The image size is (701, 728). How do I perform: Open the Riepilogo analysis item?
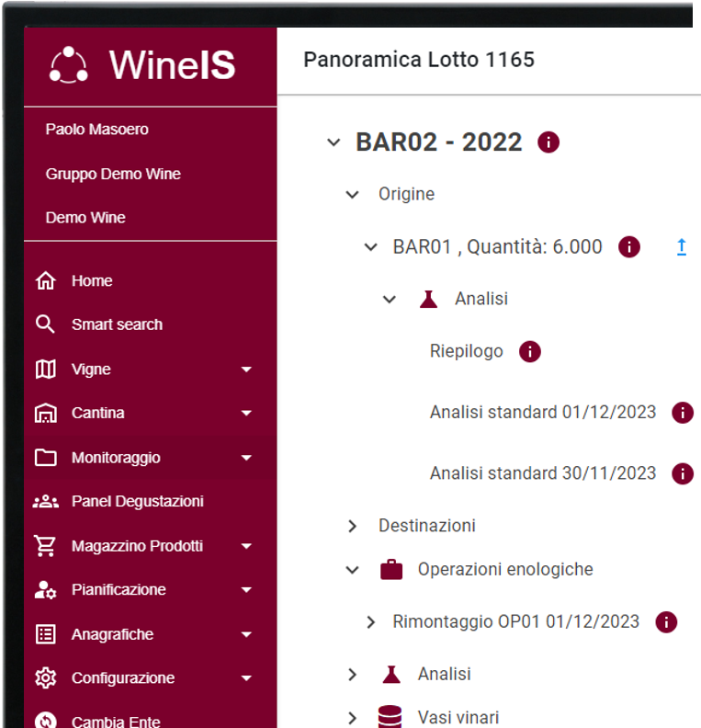tap(466, 351)
